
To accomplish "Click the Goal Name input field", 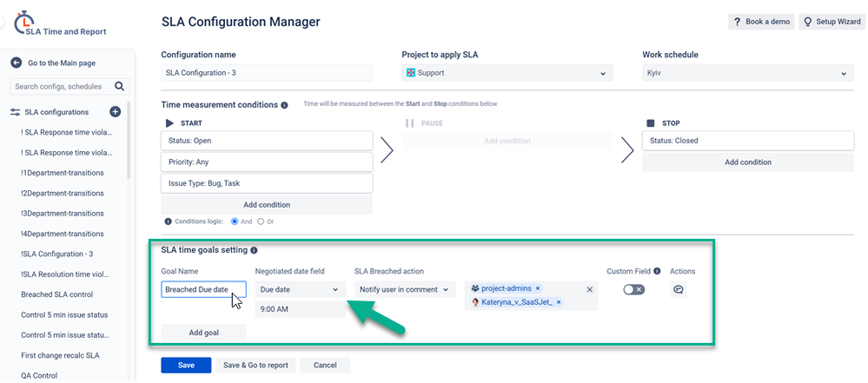I will point(203,289).
